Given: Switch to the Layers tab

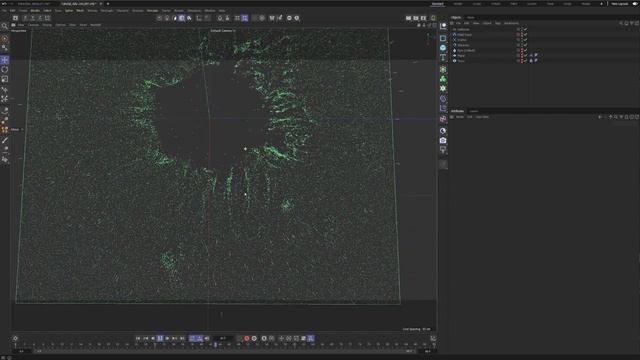Looking at the screenshot, I should [x=473, y=111].
